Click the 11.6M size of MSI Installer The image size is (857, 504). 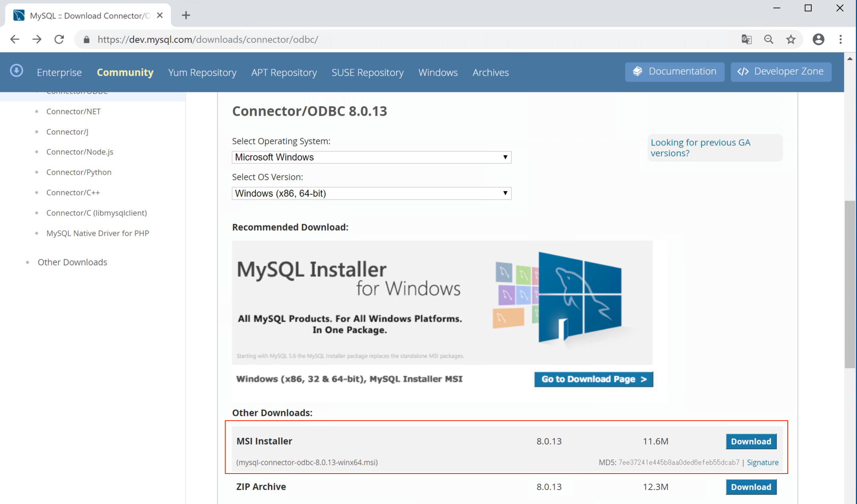(655, 441)
